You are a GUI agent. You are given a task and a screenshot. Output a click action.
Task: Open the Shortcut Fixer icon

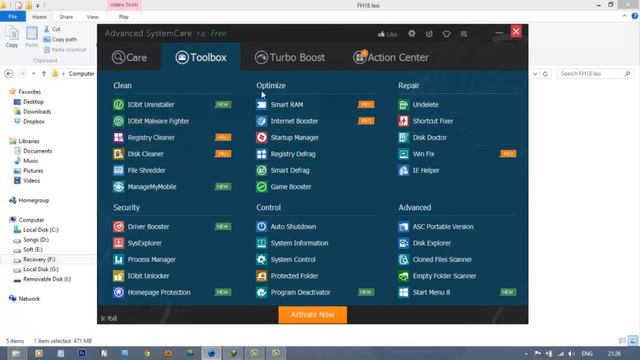pos(403,121)
